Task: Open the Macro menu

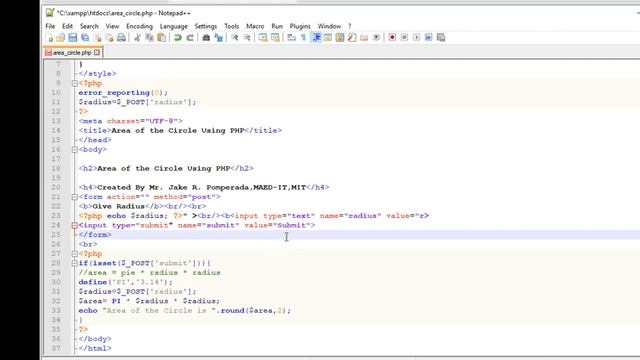Action: coord(255,26)
